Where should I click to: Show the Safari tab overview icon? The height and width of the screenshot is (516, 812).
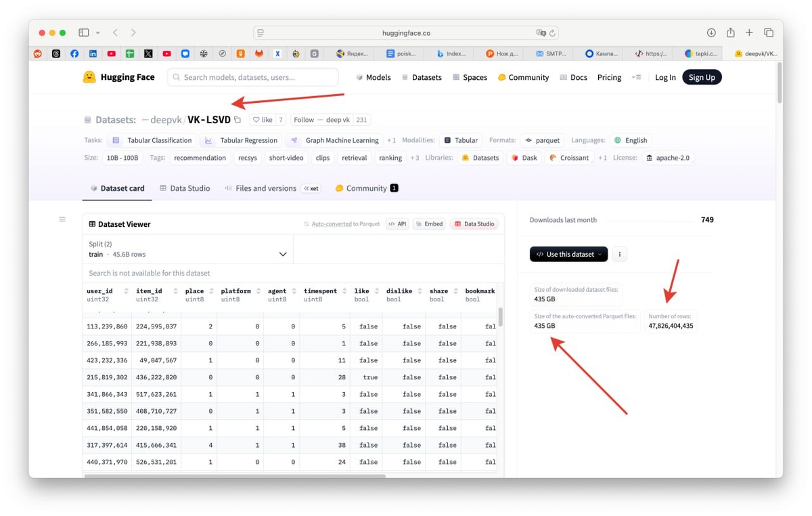(x=769, y=33)
